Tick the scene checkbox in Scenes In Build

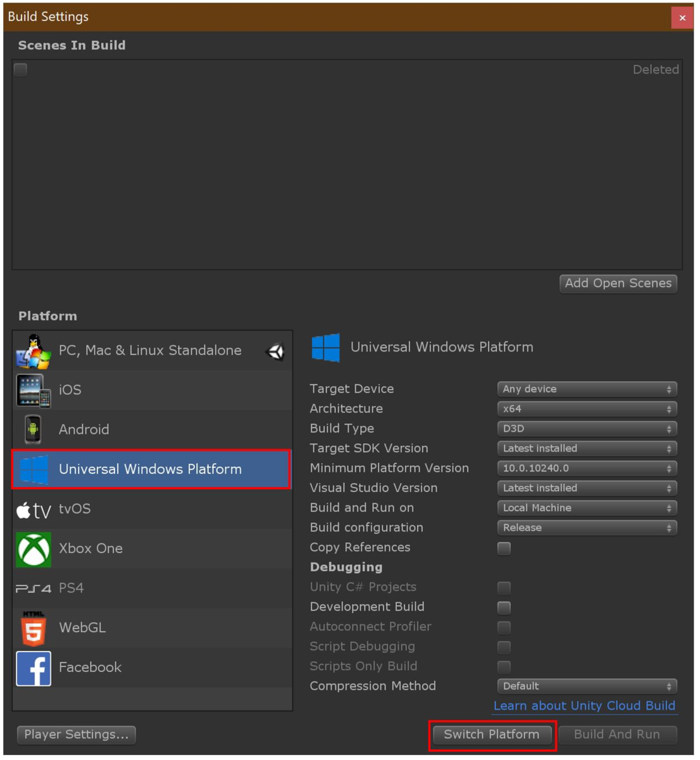tap(21, 70)
